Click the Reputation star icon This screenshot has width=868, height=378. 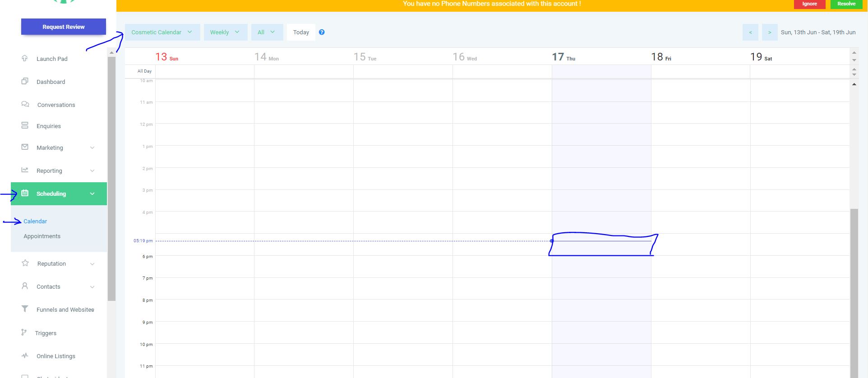(x=25, y=263)
